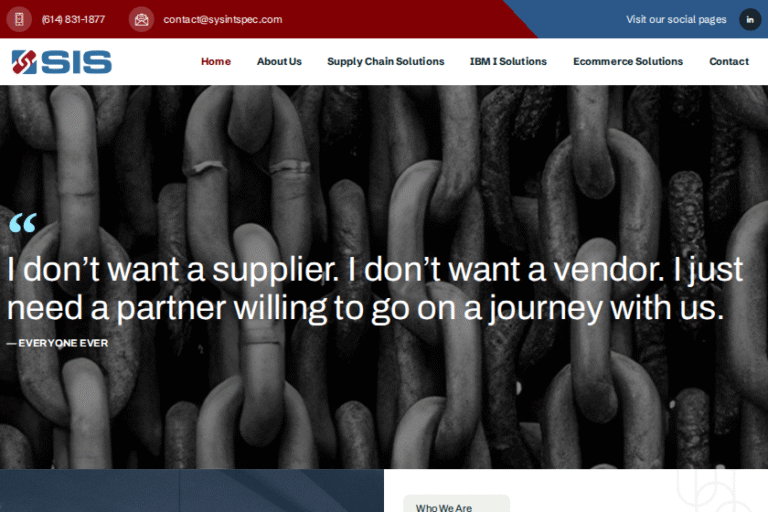Open the About Us page

click(x=279, y=61)
